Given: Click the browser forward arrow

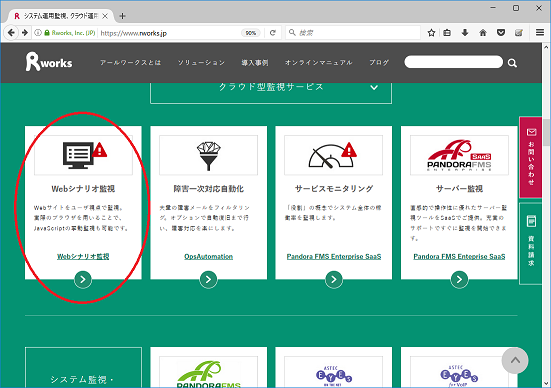Looking at the screenshot, I should click(25, 33).
